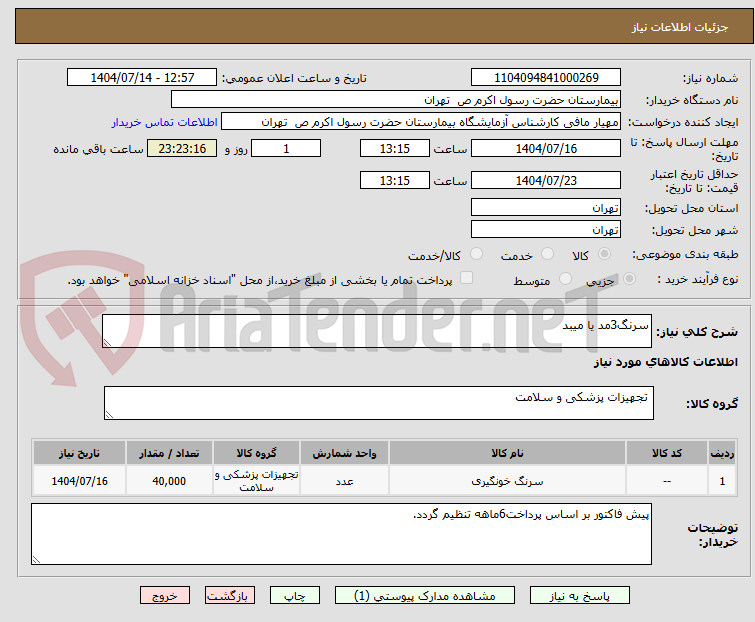Click the نام کالا column header

[507, 453]
